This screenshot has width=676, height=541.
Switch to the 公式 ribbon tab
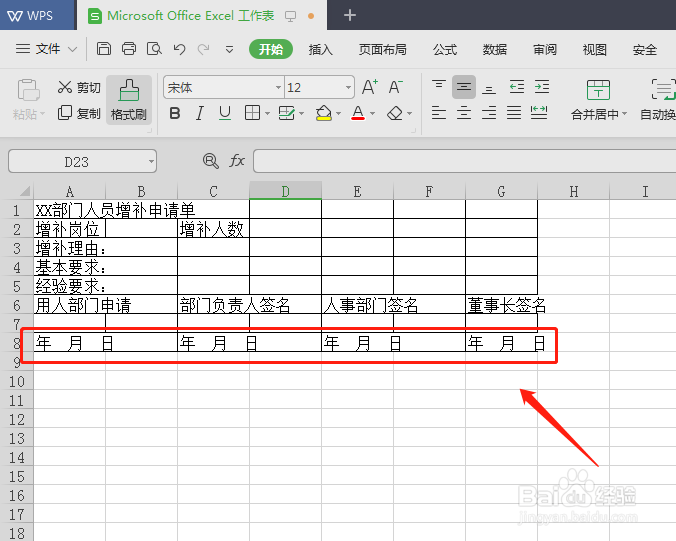[445, 50]
